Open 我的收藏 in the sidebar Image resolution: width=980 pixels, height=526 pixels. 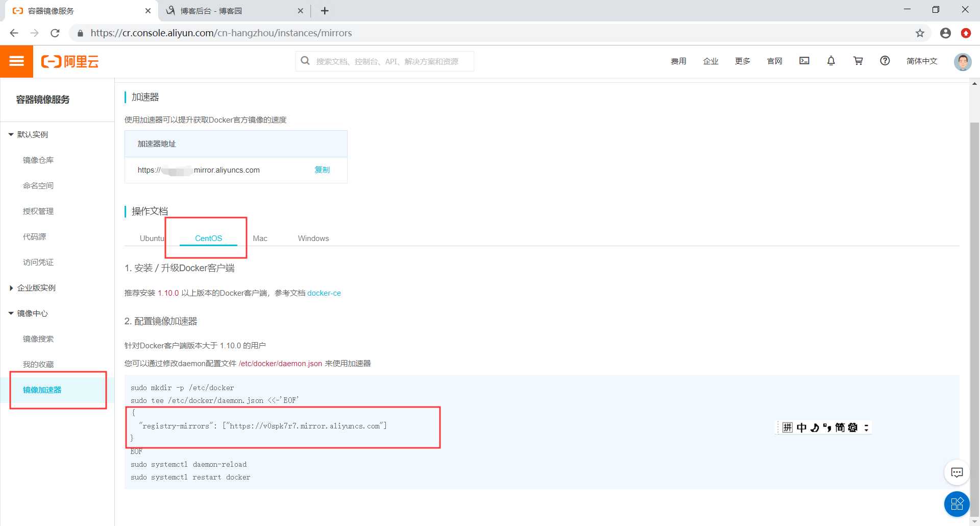tap(38, 364)
